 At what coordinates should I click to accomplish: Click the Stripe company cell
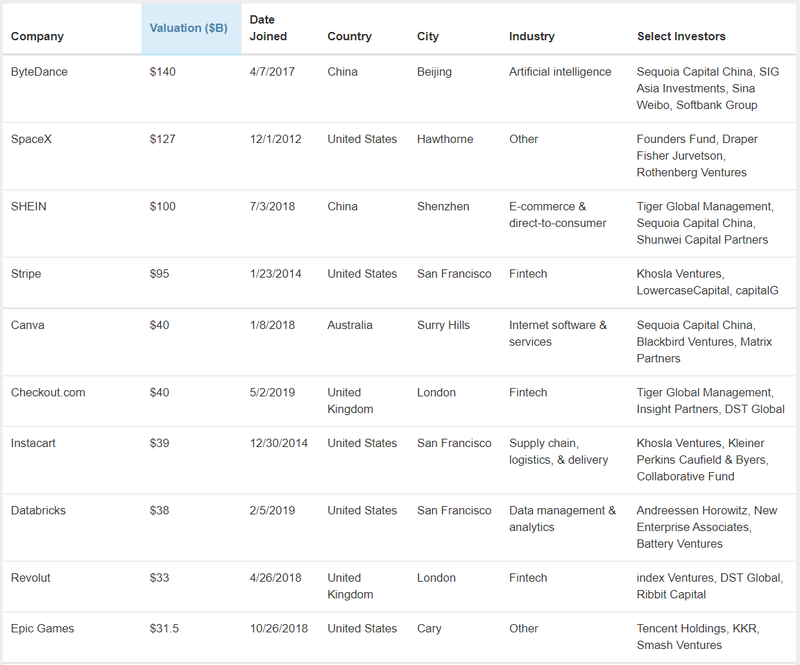[26, 274]
